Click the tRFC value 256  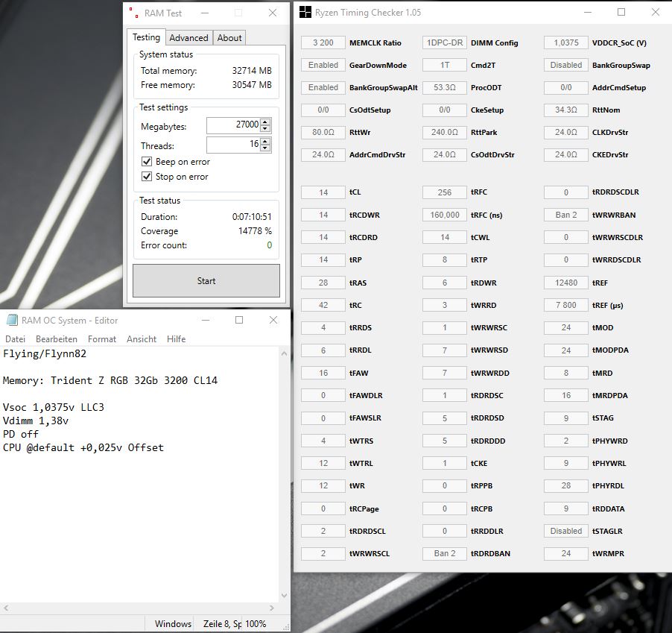point(445,192)
